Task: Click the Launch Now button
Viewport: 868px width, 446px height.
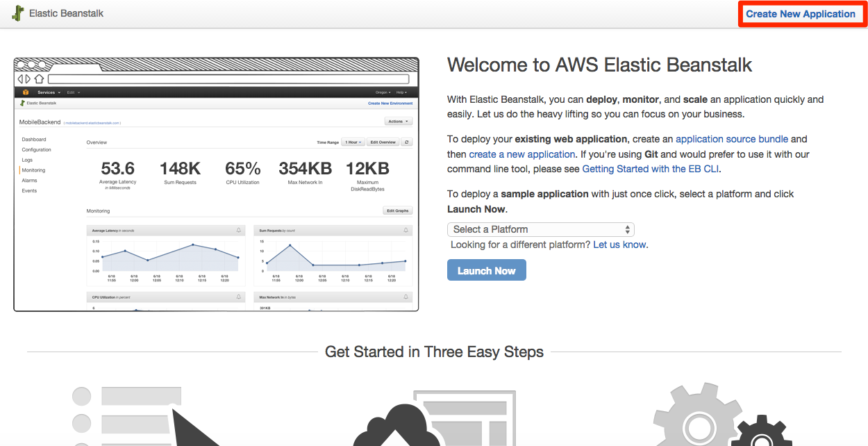Action: pos(487,270)
